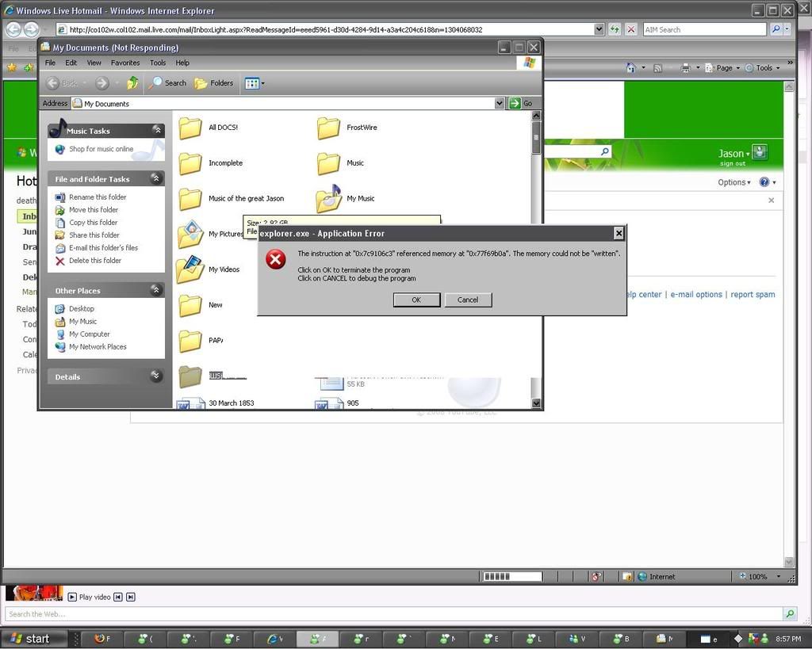Expand the Details panel

(x=155, y=376)
